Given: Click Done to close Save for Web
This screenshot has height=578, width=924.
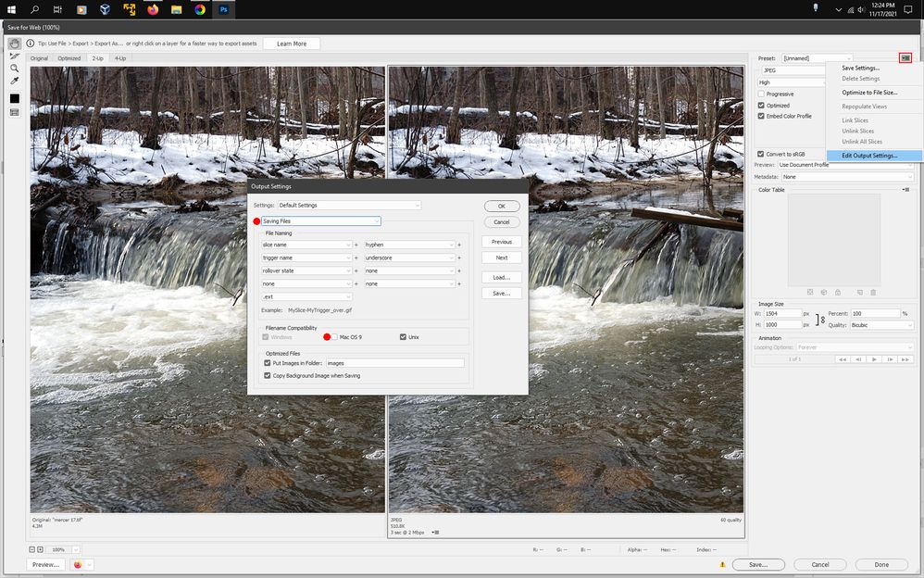Looking at the screenshot, I should (880, 564).
